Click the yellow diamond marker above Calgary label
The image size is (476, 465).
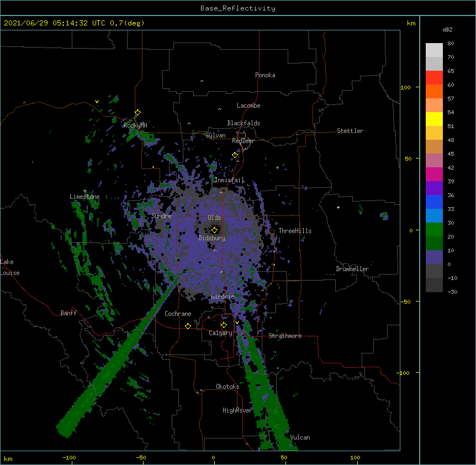point(224,325)
